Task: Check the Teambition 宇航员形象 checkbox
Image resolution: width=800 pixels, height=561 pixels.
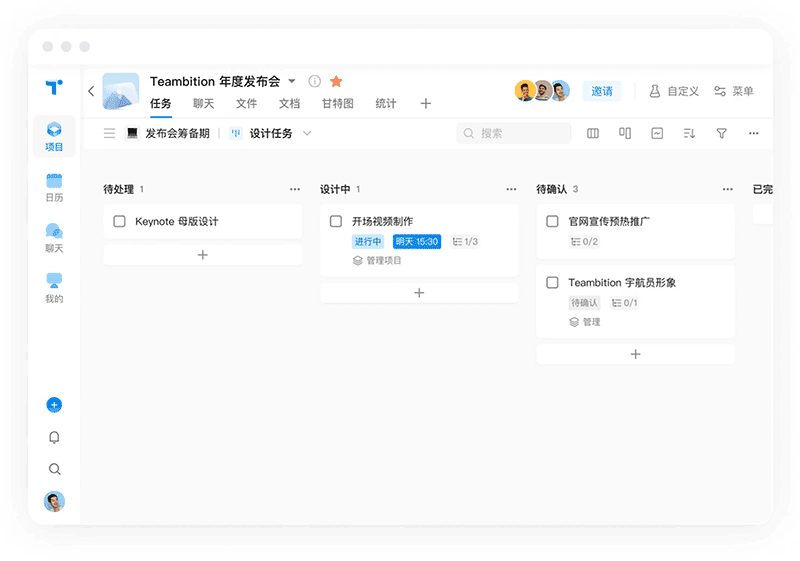Action: pyautogui.click(x=552, y=283)
